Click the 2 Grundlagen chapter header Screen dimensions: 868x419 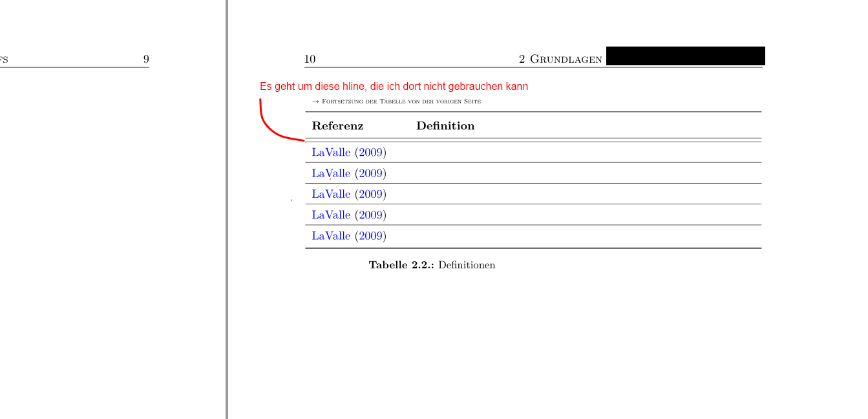560,59
